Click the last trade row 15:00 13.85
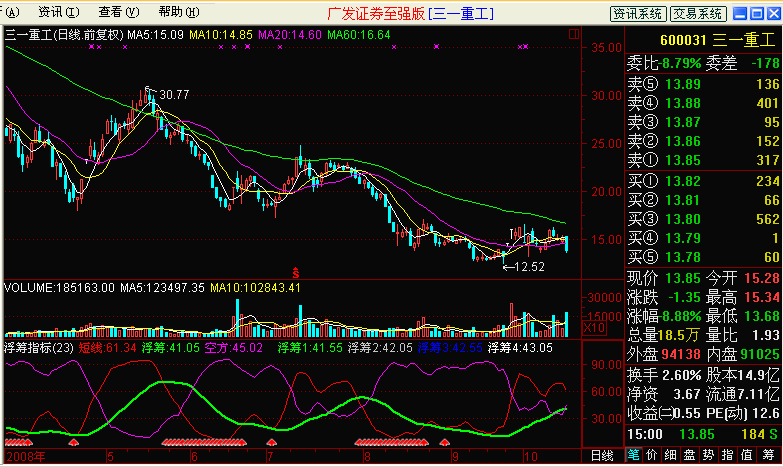783x467 pixels. pyautogui.click(x=703, y=434)
